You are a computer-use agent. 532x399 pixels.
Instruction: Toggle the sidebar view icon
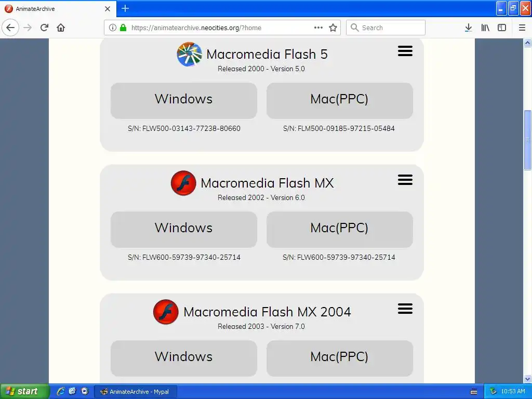click(502, 28)
